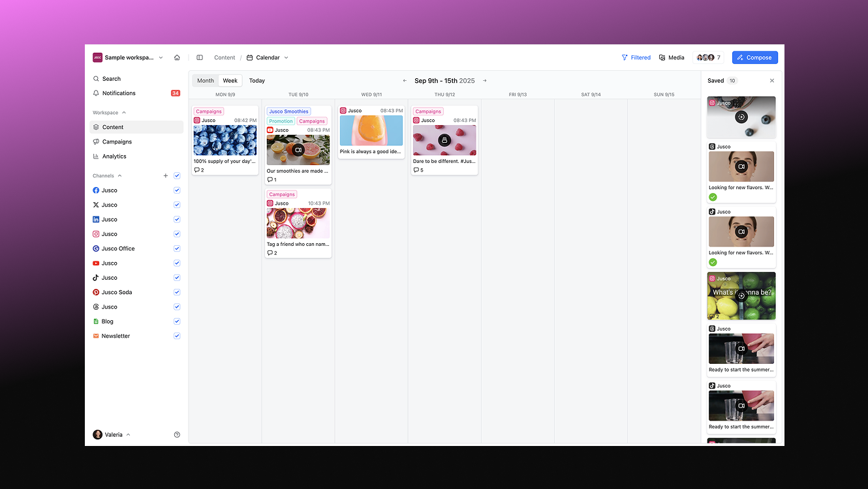Open the Valeria user menu

coord(112,435)
